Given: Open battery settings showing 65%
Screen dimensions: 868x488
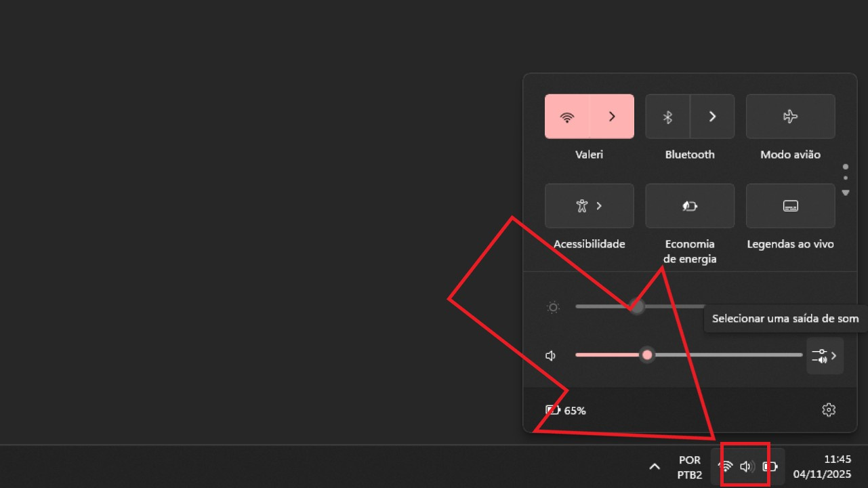Looking at the screenshot, I should pyautogui.click(x=566, y=410).
